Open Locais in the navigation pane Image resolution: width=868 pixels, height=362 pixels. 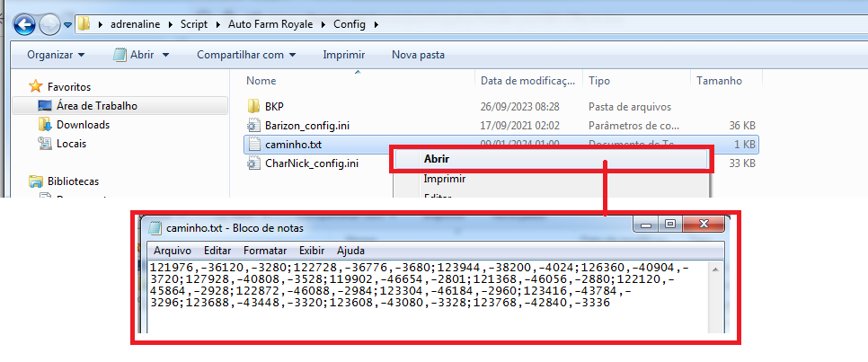click(71, 144)
